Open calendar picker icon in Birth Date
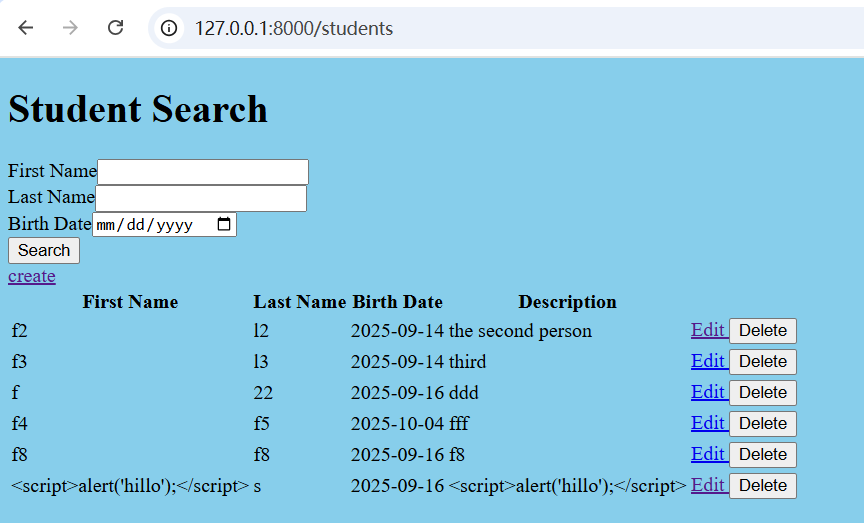864x523 pixels. pos(224,224)
